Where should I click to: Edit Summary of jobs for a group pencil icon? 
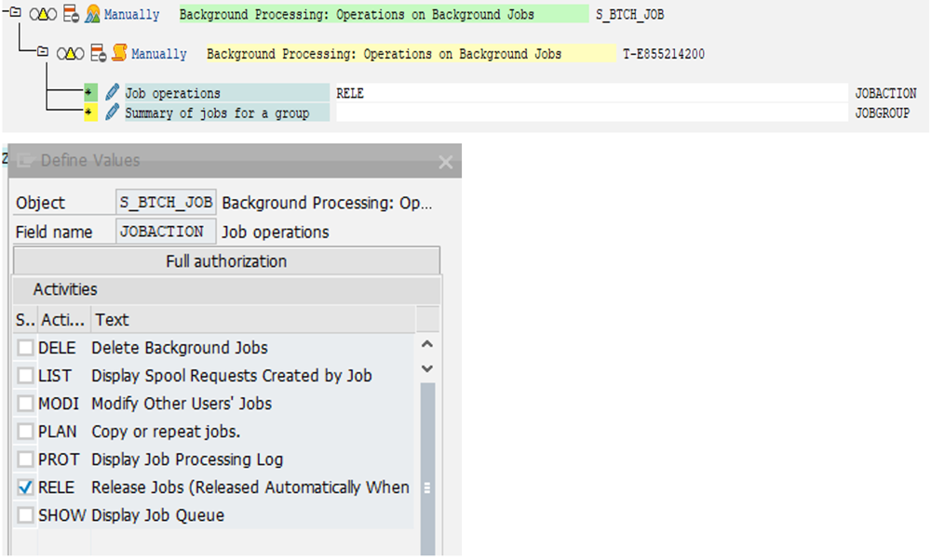[x=112, y=112]
